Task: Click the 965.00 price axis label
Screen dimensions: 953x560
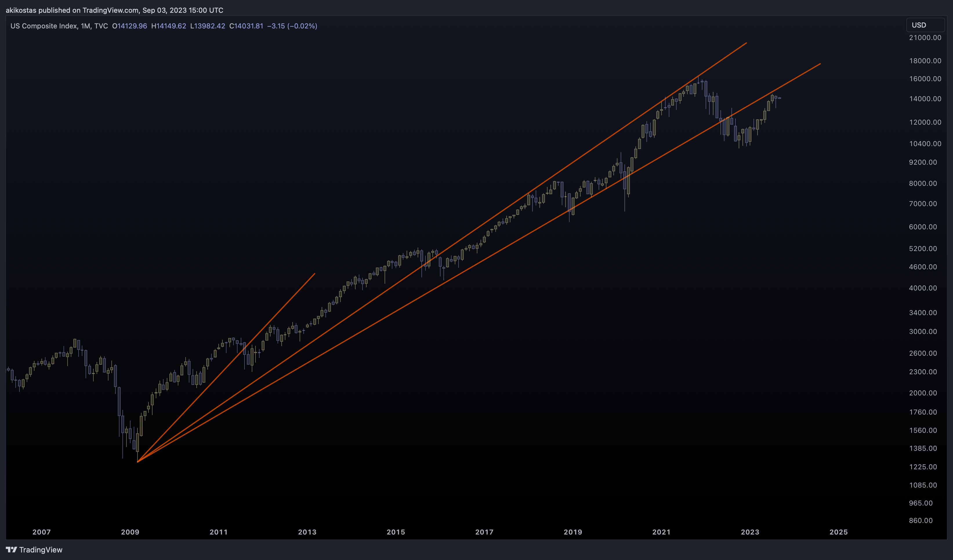Action: [x=921, y=503]
